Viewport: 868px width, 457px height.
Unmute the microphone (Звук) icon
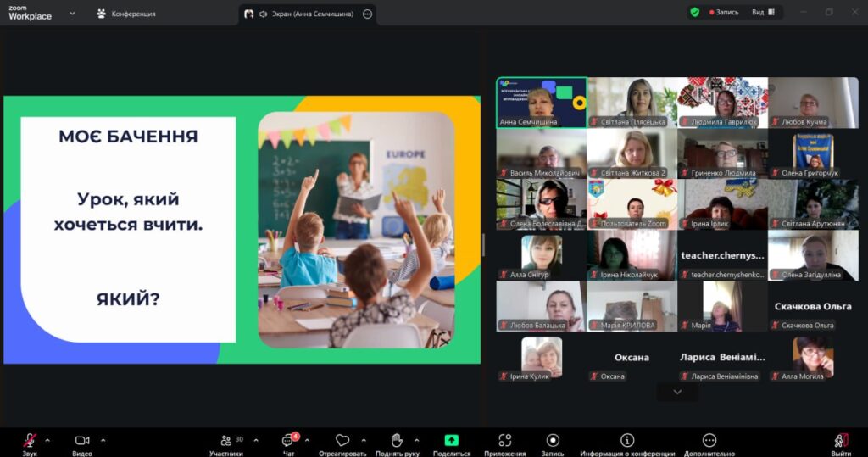tap(30, 440)
